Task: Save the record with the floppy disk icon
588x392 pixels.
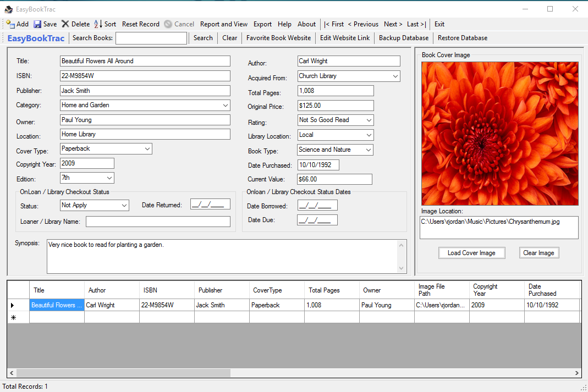Action: click(37, 24)
